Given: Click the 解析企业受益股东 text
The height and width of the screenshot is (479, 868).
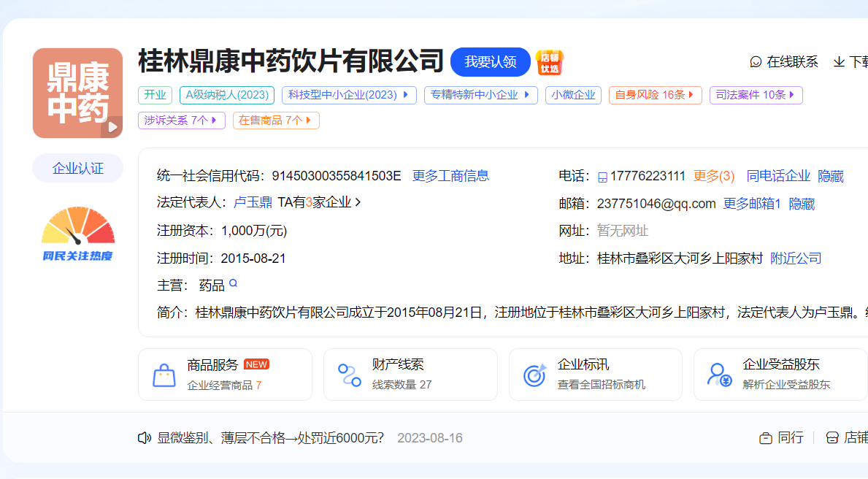Looking at the screenshot, I should point(787,385).
